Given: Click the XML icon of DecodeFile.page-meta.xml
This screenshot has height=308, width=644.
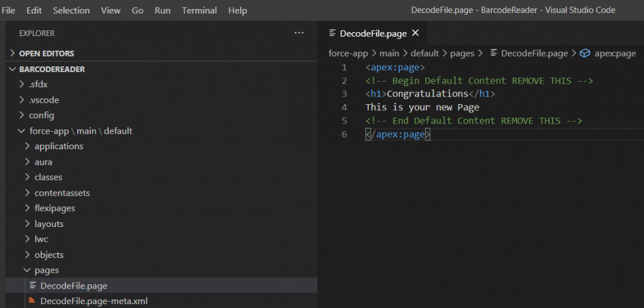Looking at the screenshot, I should [x=32, y=301].
